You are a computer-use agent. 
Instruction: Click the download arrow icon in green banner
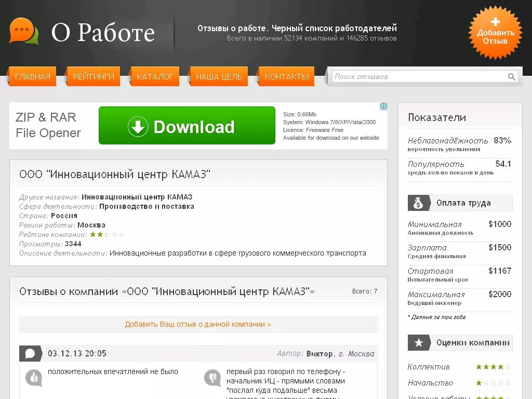tap(138, 127)
